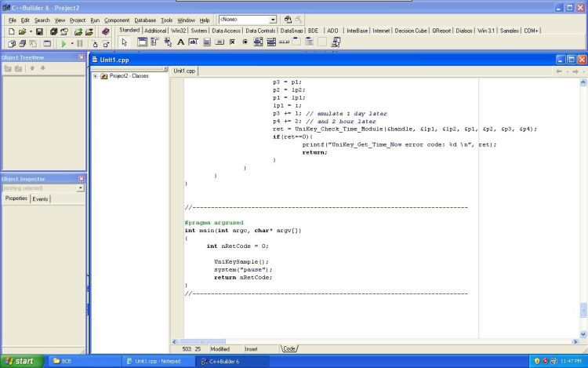The image size is (588, 368).
Task: Switch to Unit1.cpp - Notepad taskbar item
Action: click(x=158, y=361)
